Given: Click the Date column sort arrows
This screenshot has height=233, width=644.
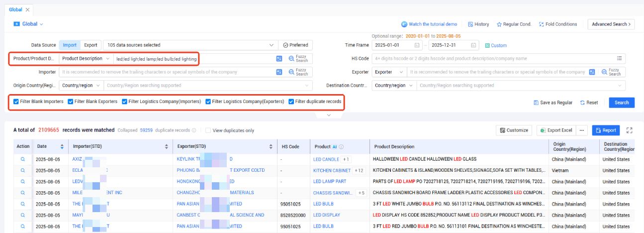Looking at the screenshot, I should click(62, 147).
